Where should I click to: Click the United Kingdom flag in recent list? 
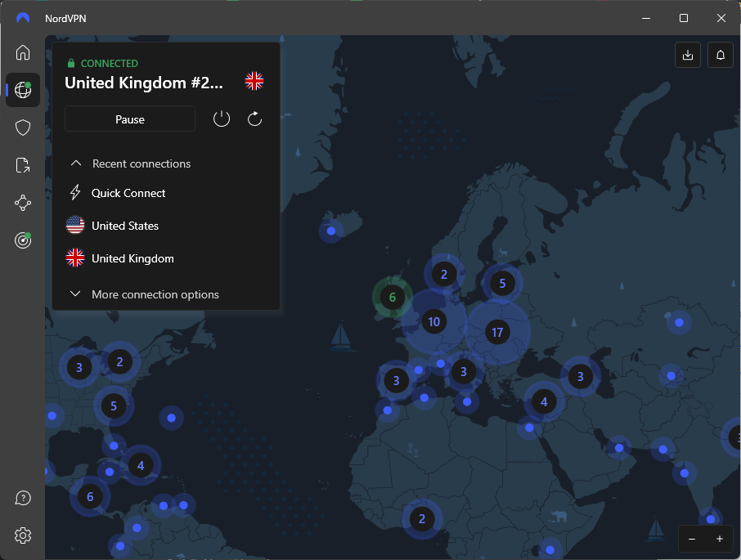point(75,258)
